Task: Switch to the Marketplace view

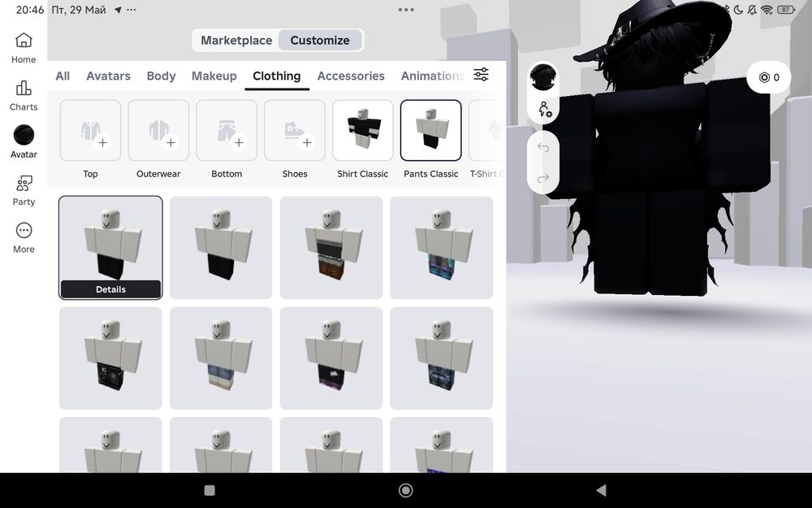Action: click(x=236, y=40)
